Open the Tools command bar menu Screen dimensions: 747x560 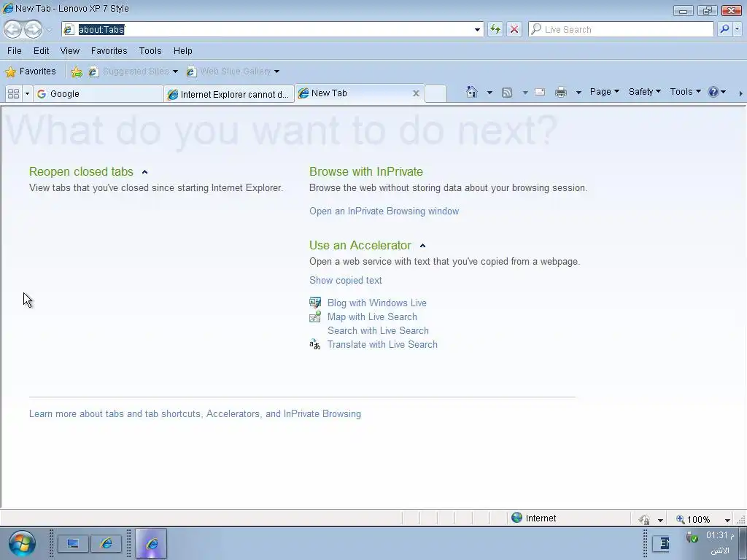pyautogui.click(x=685, y=91)
